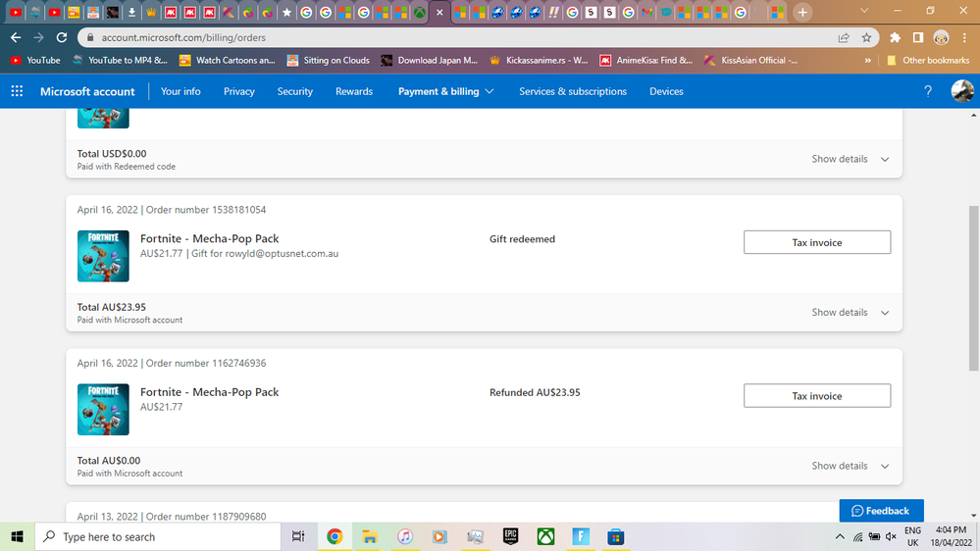
Task: Open the Security page
Action: point(295,91)
